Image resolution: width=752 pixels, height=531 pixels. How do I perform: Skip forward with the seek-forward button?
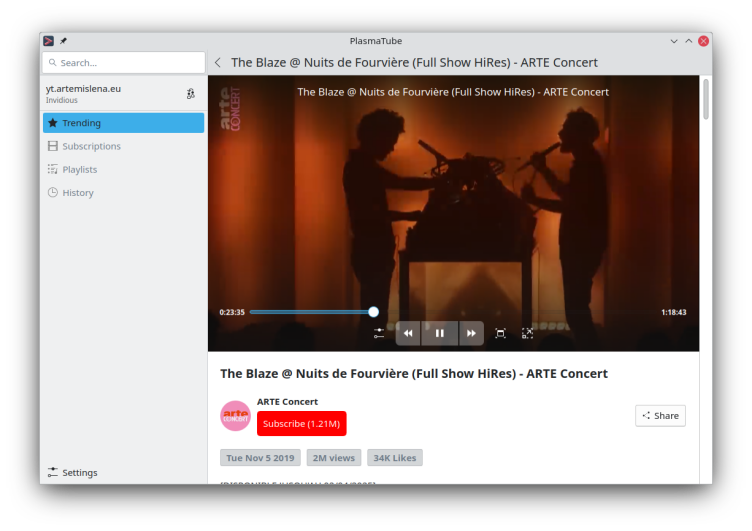point(471,333)
